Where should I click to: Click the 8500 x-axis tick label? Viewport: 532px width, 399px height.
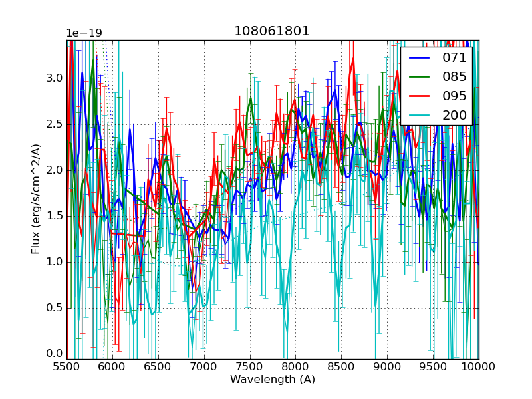341,366
